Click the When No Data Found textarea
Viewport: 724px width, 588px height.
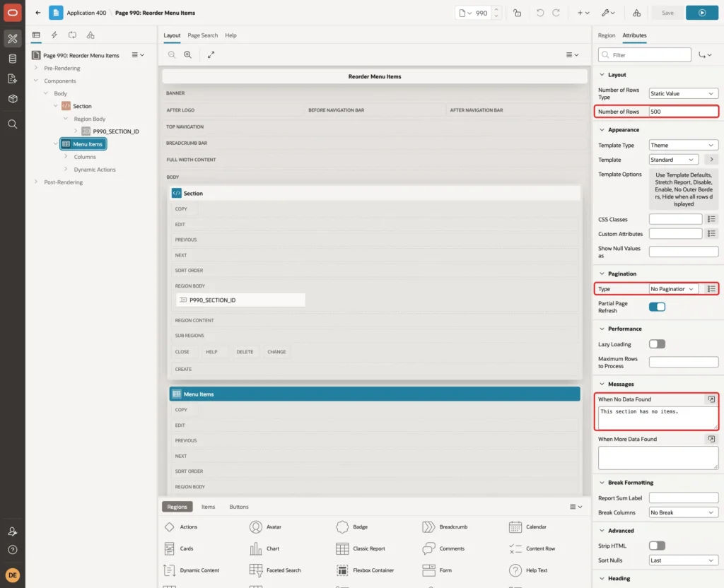click(x=658, y=418)
